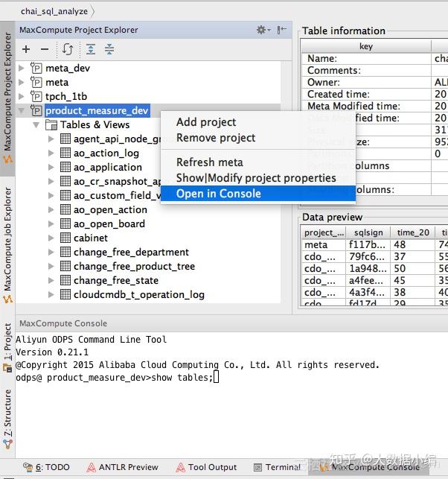Switch to the ANTLR Preview tool tab
This screenshot has width=448, height=479.
click(123, 467)
